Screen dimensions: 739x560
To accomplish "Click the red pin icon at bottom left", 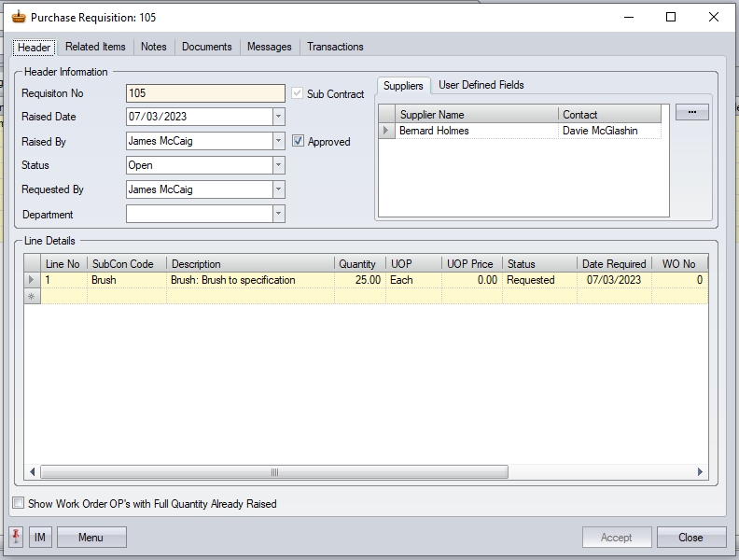I will (x=16, y=537).
